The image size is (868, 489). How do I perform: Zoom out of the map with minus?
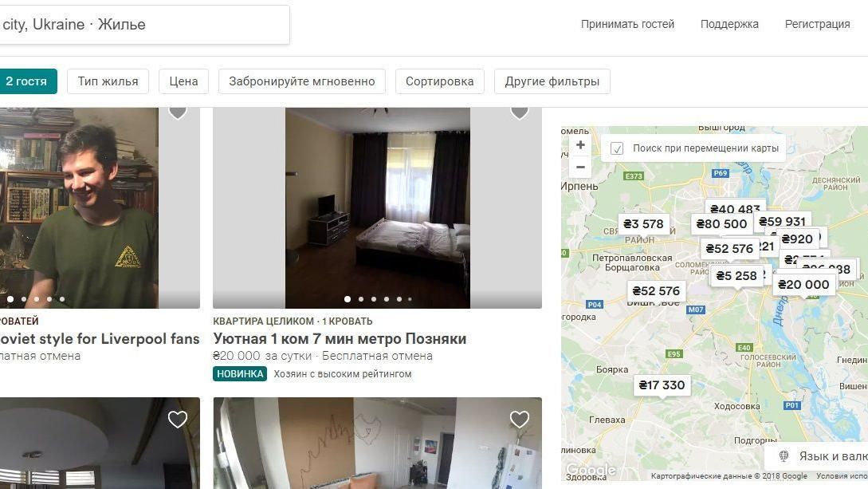[x=580, y=167]
